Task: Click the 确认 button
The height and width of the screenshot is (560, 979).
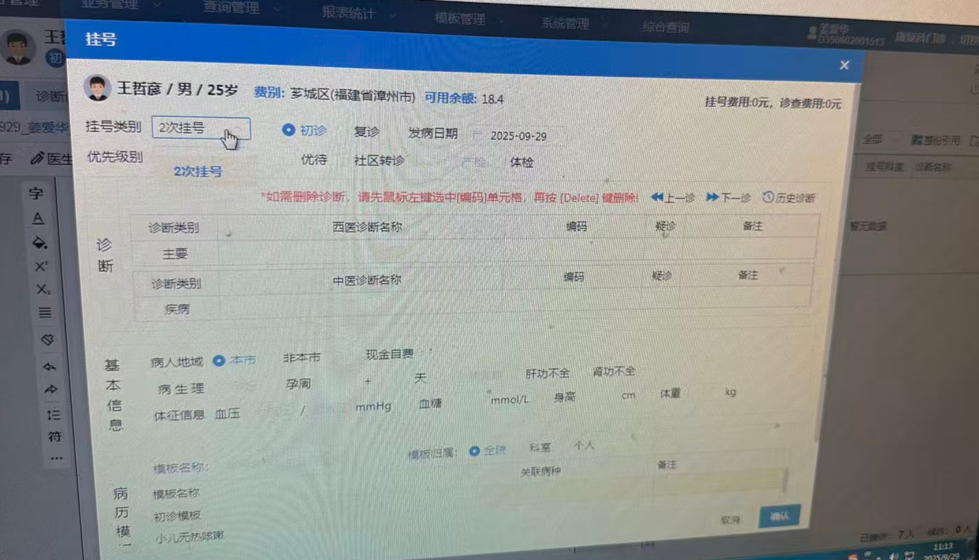Action: [779, 516]
